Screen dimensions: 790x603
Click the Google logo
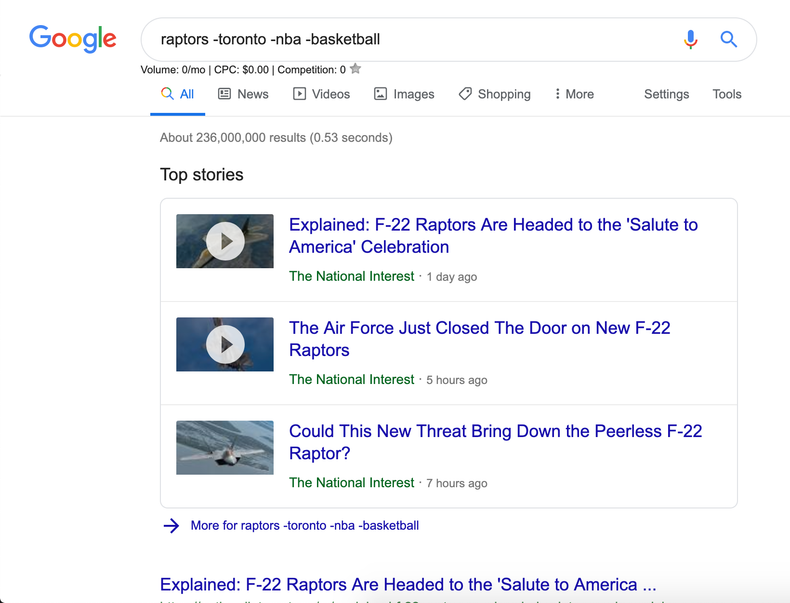tap(72, 39)
